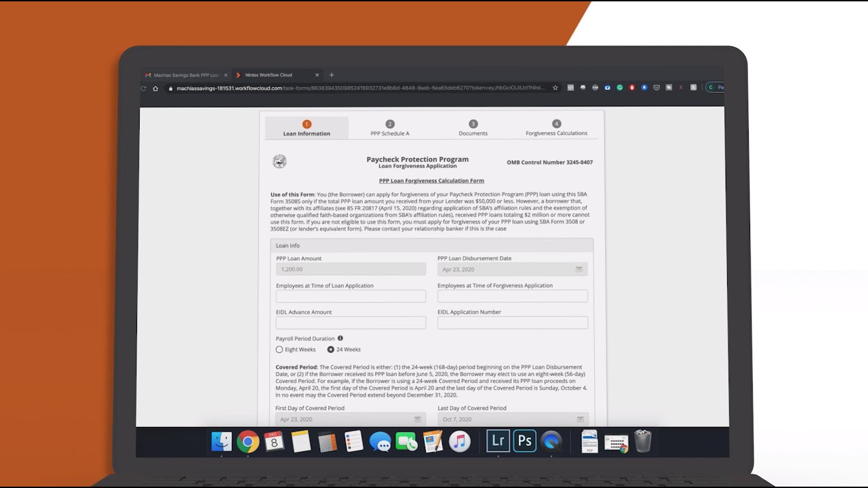868x488 pixels.
Task: Go to step 1 Loan Information
Action: point(307,128)
